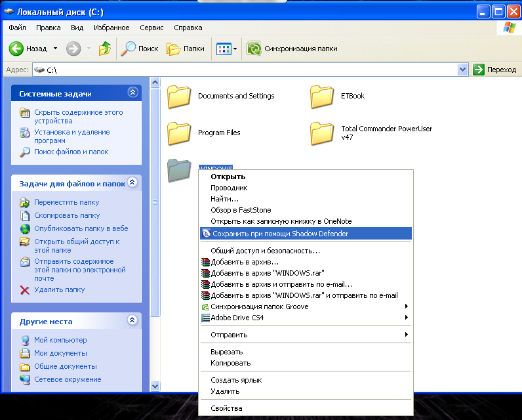Click the Forward arrow icon
Screen dimensions: 522x420
[73, 49]
